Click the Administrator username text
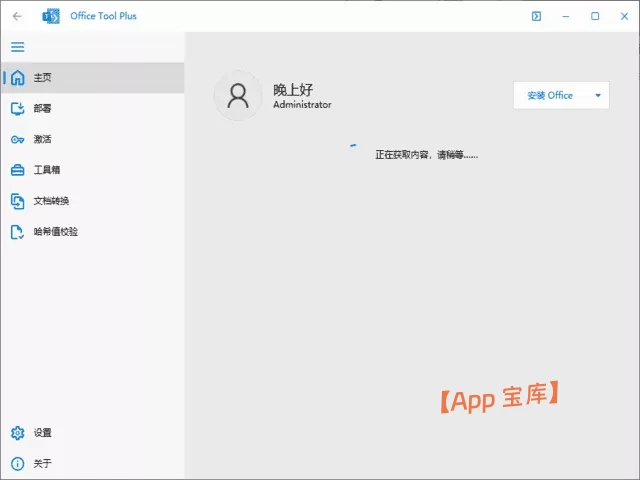The width and height of the screenshot is (640, 480). click(302, 105)
